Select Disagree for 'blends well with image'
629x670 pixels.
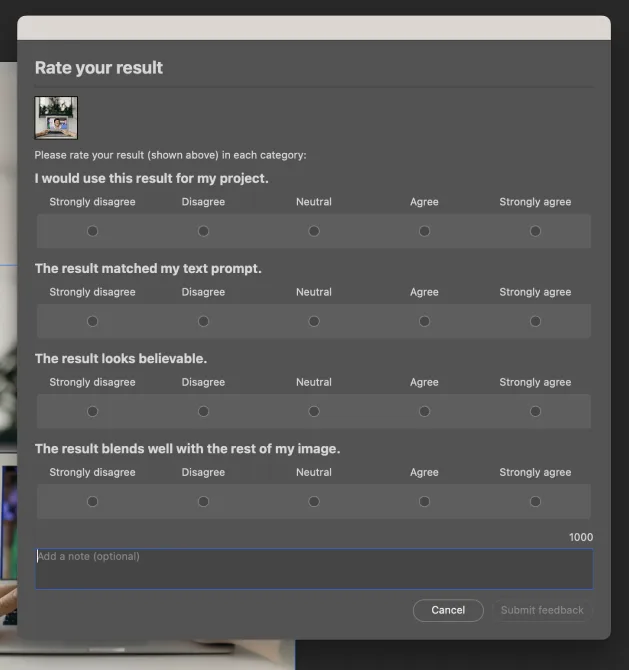pyautogui.click(x=203, y=502)
